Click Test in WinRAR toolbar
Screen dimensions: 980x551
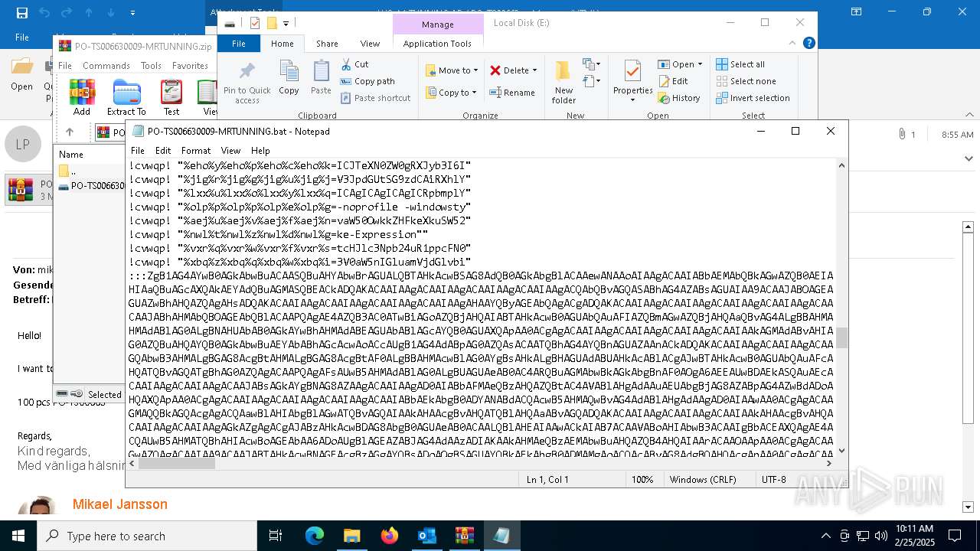171,98
